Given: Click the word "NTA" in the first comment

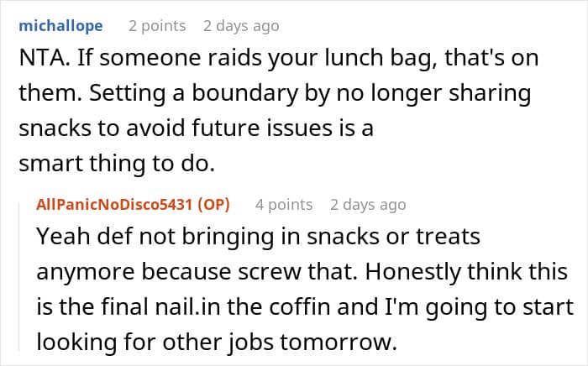Looking at the screenshot, I should pyautogui.click(x=37, y=60).
